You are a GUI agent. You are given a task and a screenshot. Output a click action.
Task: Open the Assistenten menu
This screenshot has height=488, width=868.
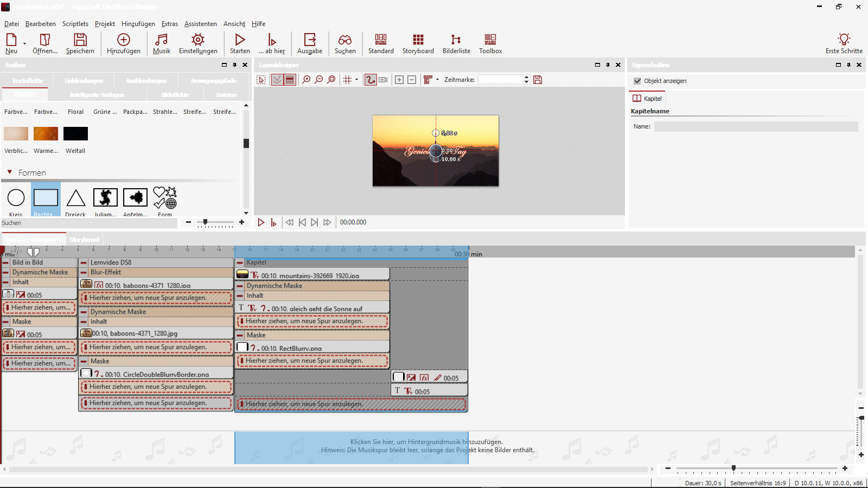pyautogui.click(x=200, y=24)
